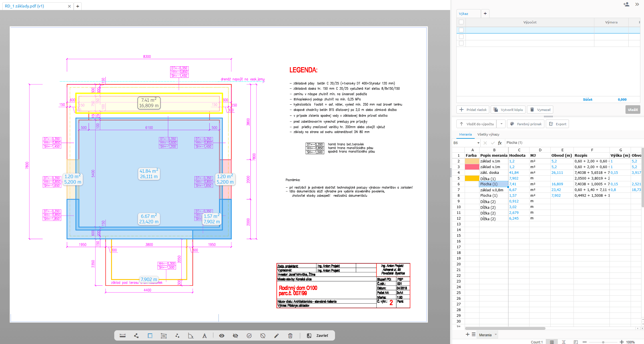644x344 pixels.
Task: Select the polyline length measurement tool
Action: 136,336
